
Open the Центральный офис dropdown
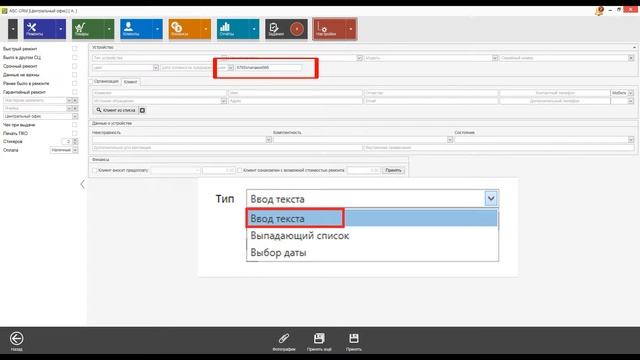75,116
